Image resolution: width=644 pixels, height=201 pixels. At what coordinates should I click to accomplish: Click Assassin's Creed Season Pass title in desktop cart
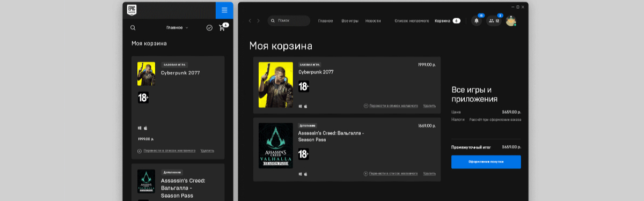[331, 136]
